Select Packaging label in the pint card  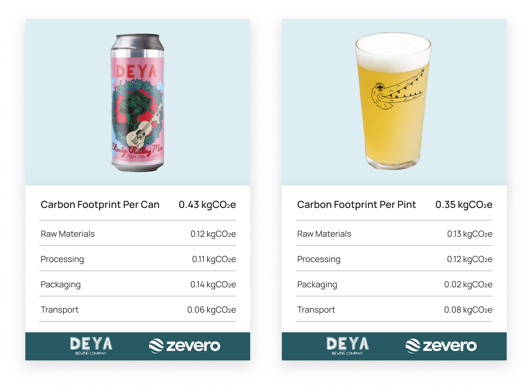click(x=317, y=285)
